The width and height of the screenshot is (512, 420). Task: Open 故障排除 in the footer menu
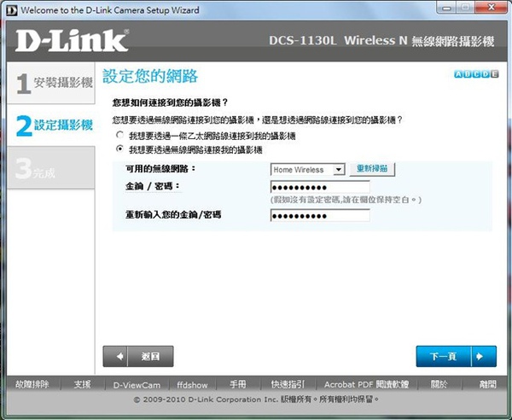point(32,384)
